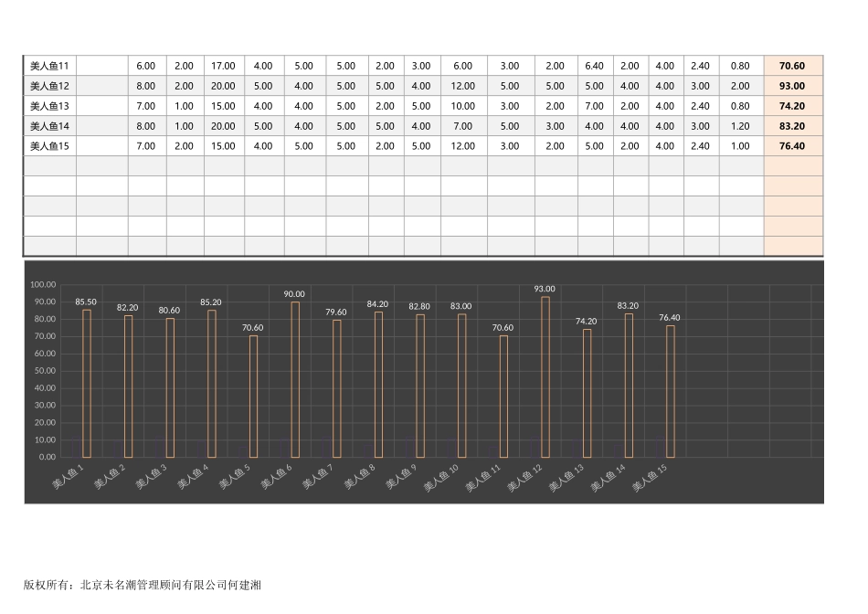Select the 93.00 total cell in the table
Viewport: 868px width, 614px height.
[x=792, y=86]
